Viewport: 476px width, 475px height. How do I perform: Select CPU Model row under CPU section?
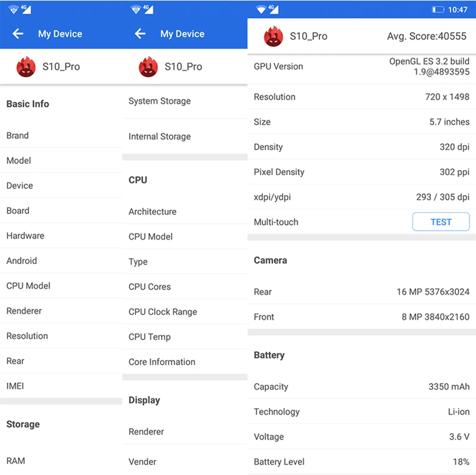point(185,237)
